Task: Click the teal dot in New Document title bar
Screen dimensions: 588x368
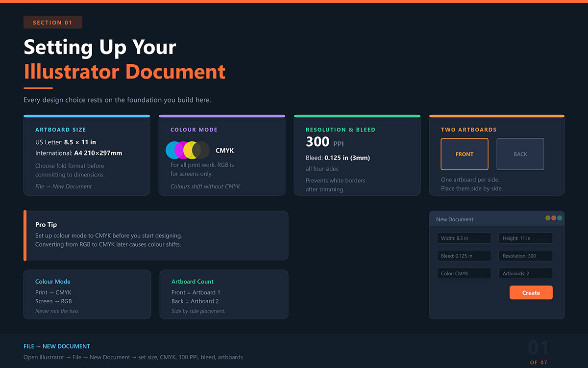Action: point(560,218)
